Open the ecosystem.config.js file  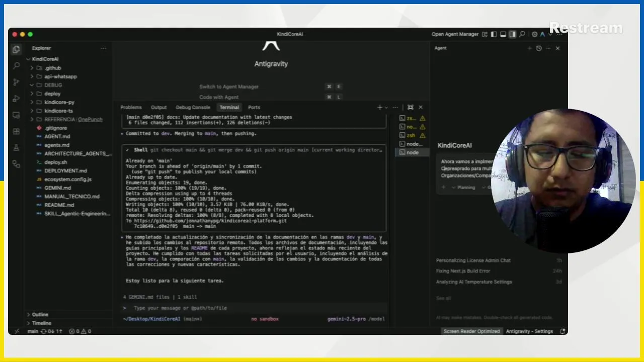point(68,179)
